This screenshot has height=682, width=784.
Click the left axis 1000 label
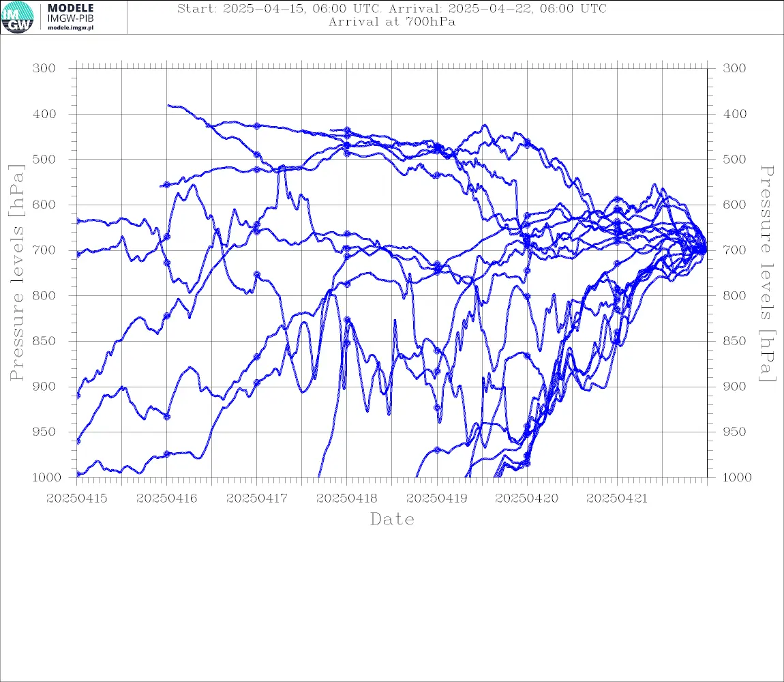pyautogui.click(x=46, y=477)
